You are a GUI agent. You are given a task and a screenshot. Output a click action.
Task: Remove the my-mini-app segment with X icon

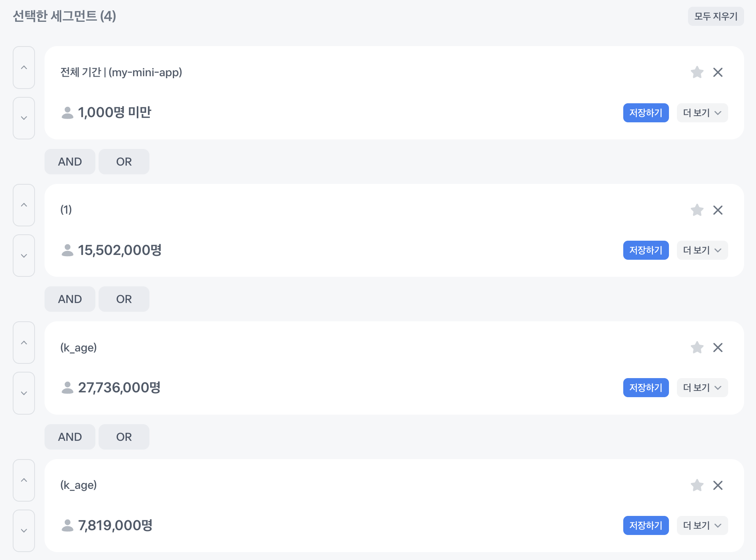point(718,72)
